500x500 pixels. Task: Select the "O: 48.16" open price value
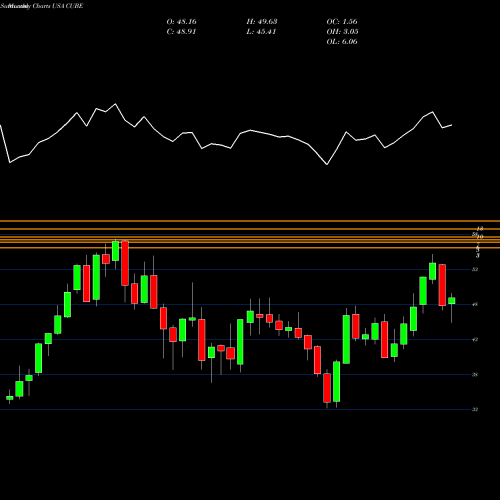click(x=181, y=22)
